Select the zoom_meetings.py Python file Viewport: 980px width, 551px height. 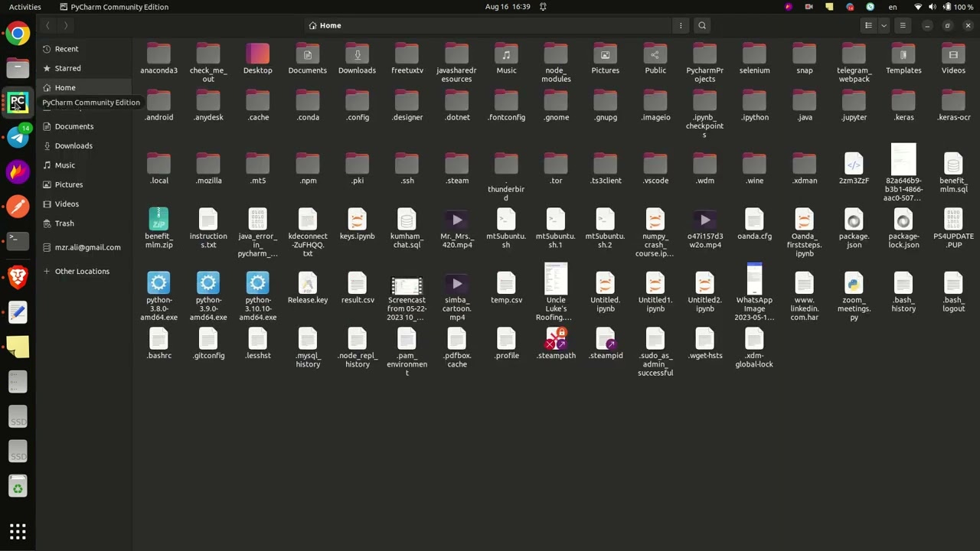tap(854, 297)
